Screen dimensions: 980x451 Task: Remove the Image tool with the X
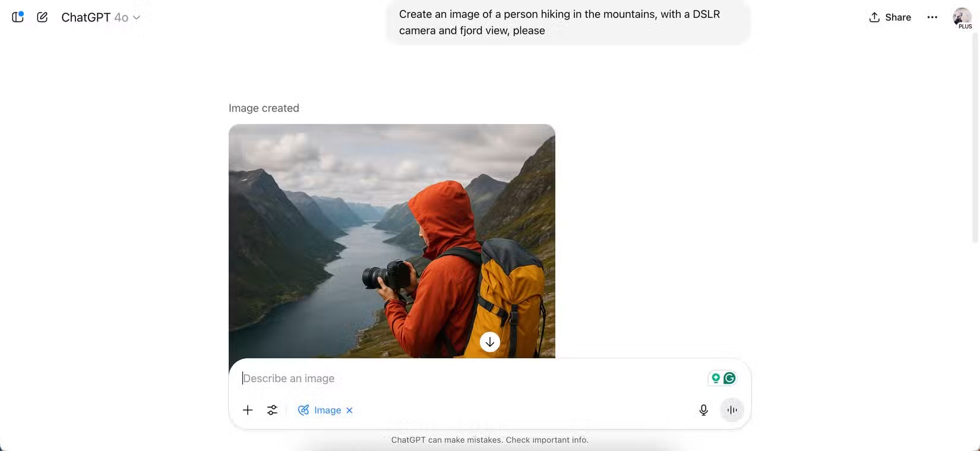point(349,410)
